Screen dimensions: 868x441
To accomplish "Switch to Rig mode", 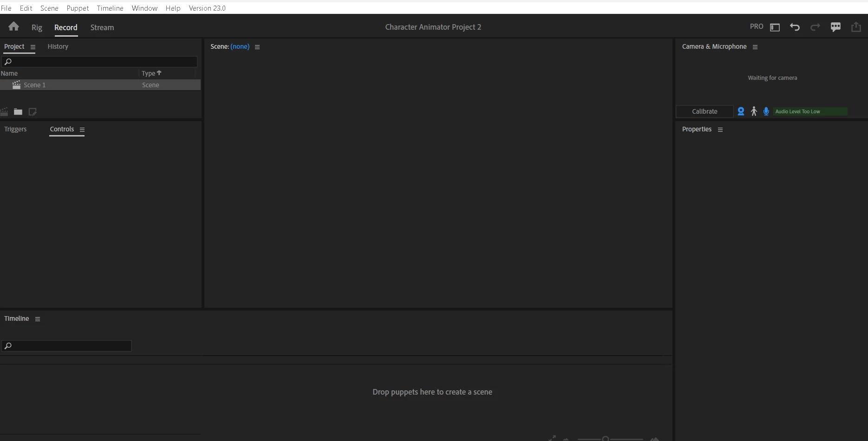I will coord(37,27).
